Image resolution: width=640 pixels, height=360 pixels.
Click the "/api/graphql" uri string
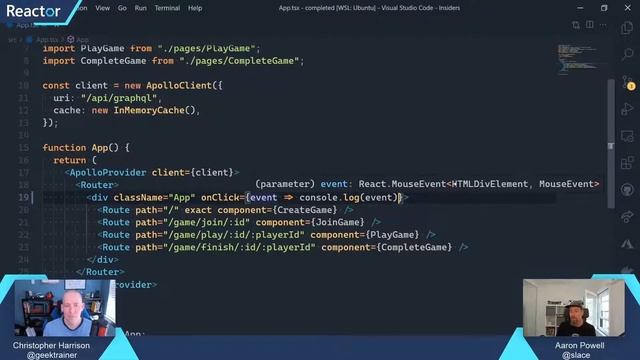(119, 98)
